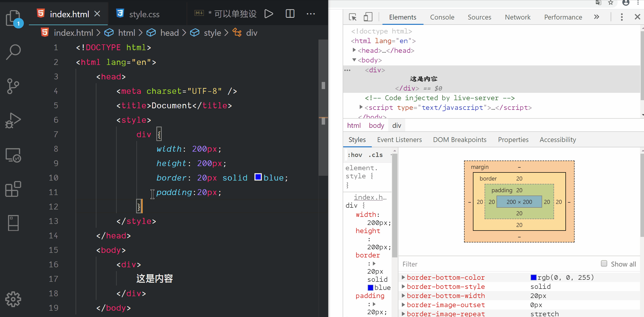Viewport: 644px width, 317px height.
Task: Switch to the Network panel
Action: 518,17
